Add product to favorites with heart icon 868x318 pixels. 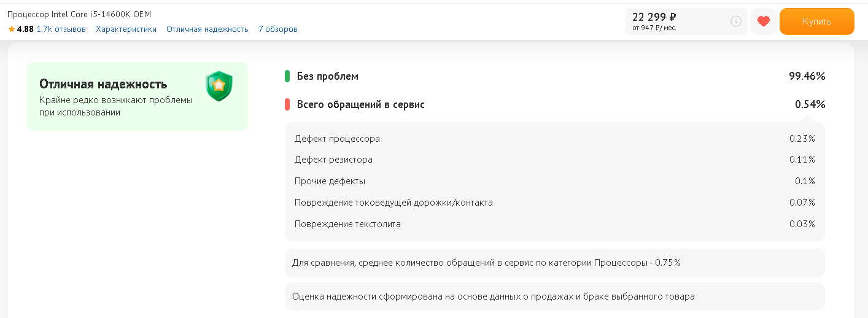coord(764,21)
